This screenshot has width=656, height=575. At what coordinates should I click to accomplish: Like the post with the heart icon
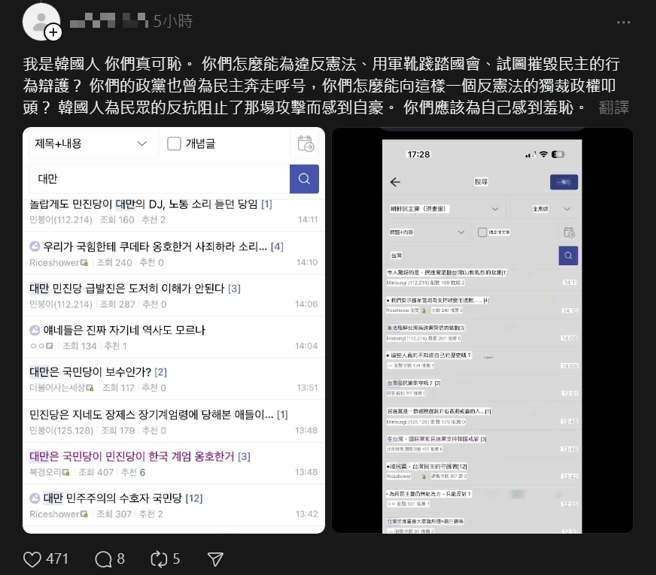32,560
